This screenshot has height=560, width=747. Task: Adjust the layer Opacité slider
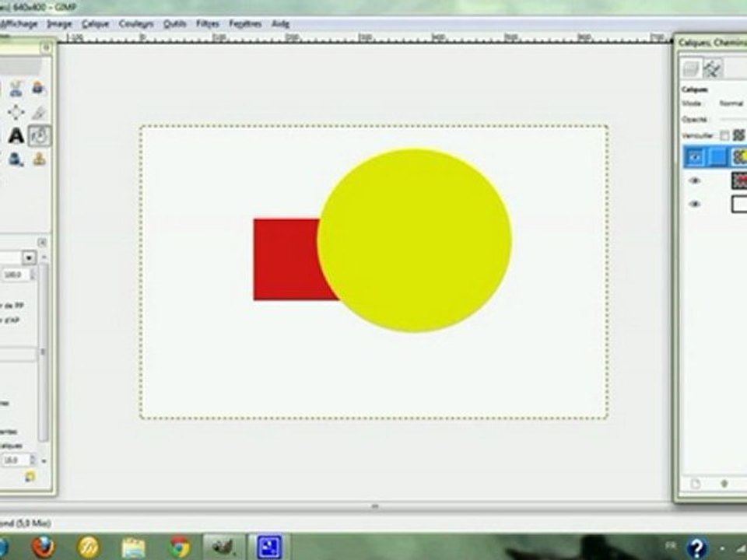[x=731, y=119]
